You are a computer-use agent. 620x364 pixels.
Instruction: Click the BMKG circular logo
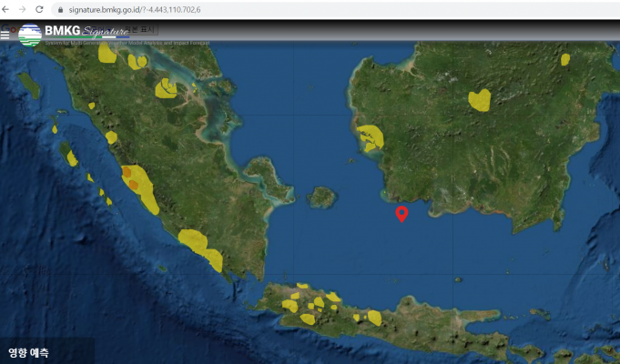point(30,35)
